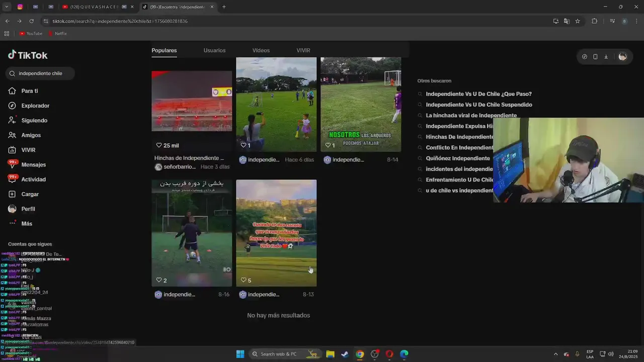Open the Chrome profile avatar button
The height and width of the screenshot is (362, 644).
(624, 21)
